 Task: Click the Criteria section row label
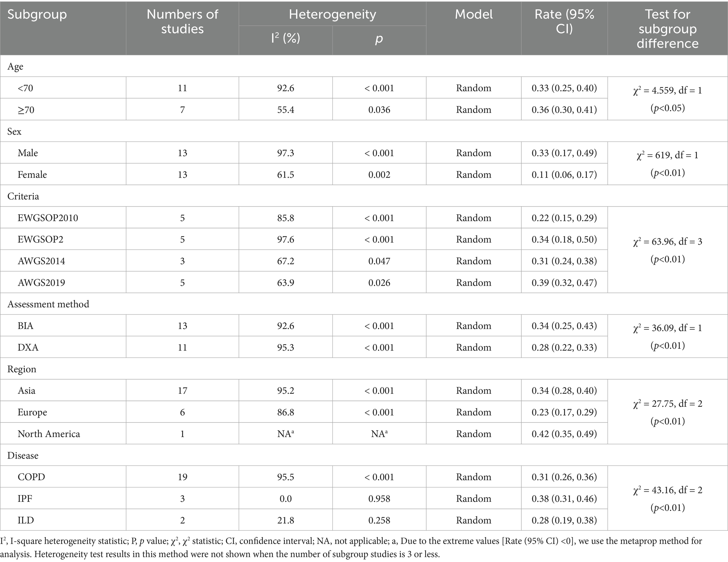click(x=23, y=196)
